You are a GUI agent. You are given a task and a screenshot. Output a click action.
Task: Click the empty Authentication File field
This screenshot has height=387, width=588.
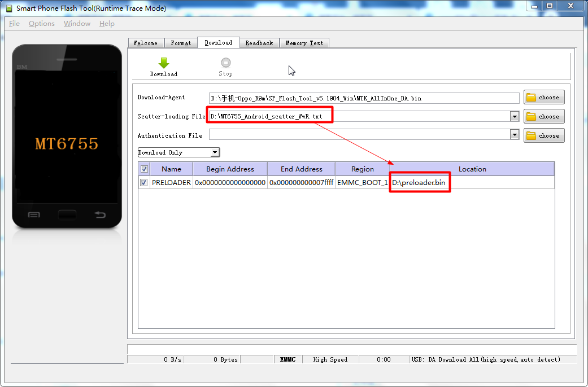click(x=359, y=134)
